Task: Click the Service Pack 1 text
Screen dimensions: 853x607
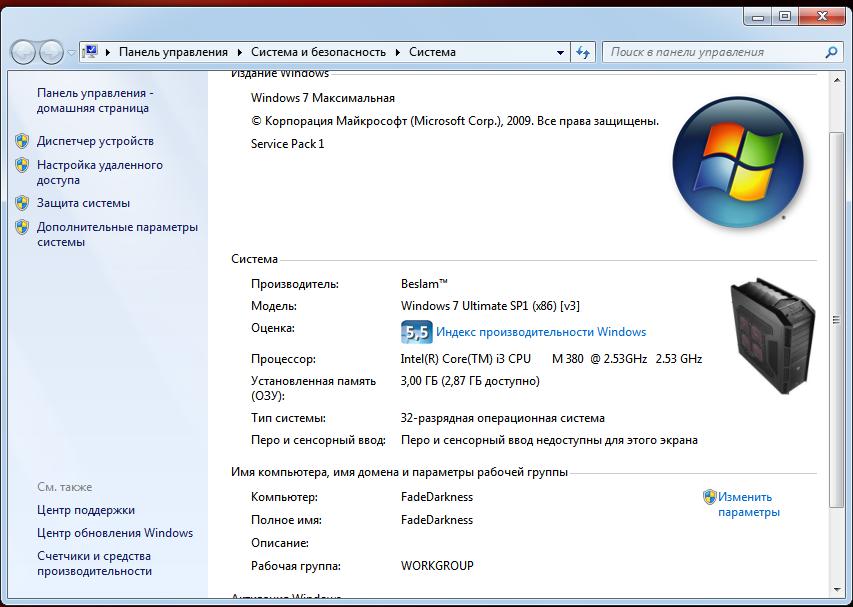Action: click(287, 144)
